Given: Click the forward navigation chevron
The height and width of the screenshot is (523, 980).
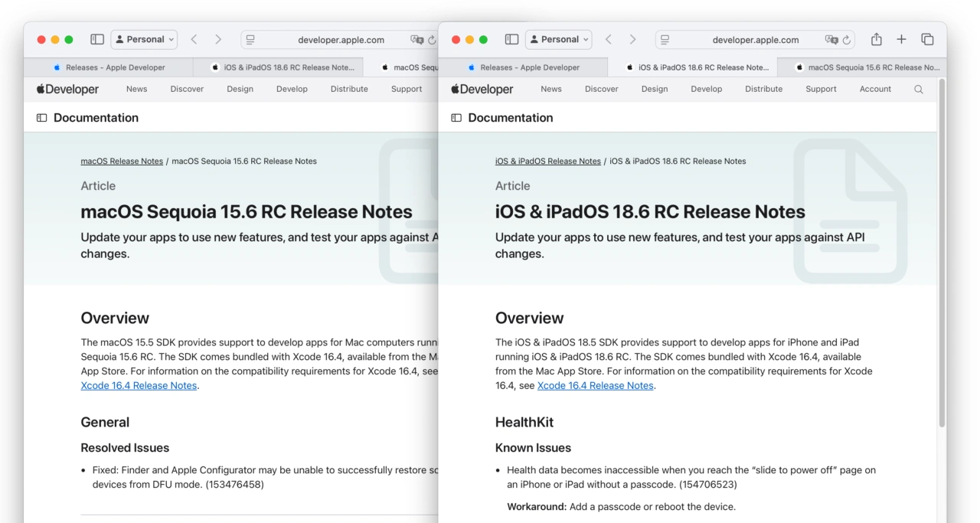Looking at the screenshot, I should point(632,39).
